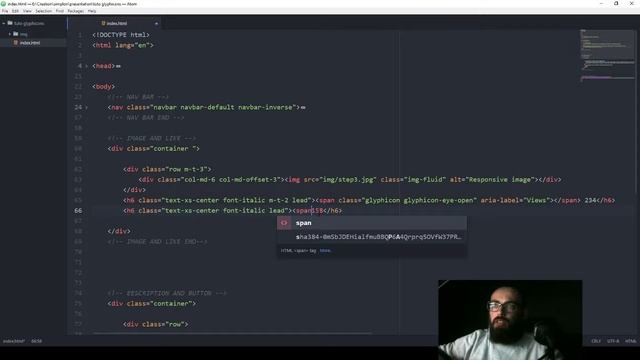Unfold the nav element at line 24
The image size is (640, 360).
point(87,107)
